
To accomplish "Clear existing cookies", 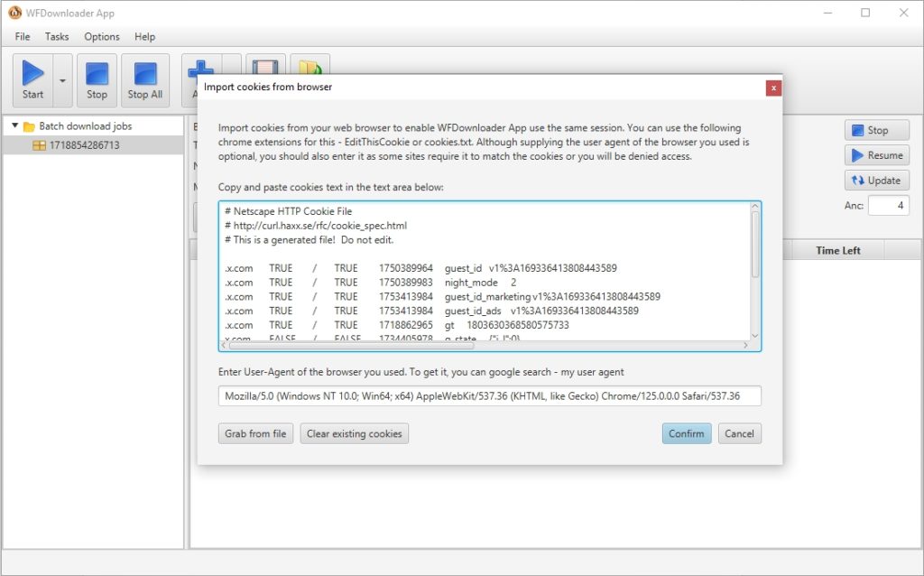I will click(x=354, y=433).
